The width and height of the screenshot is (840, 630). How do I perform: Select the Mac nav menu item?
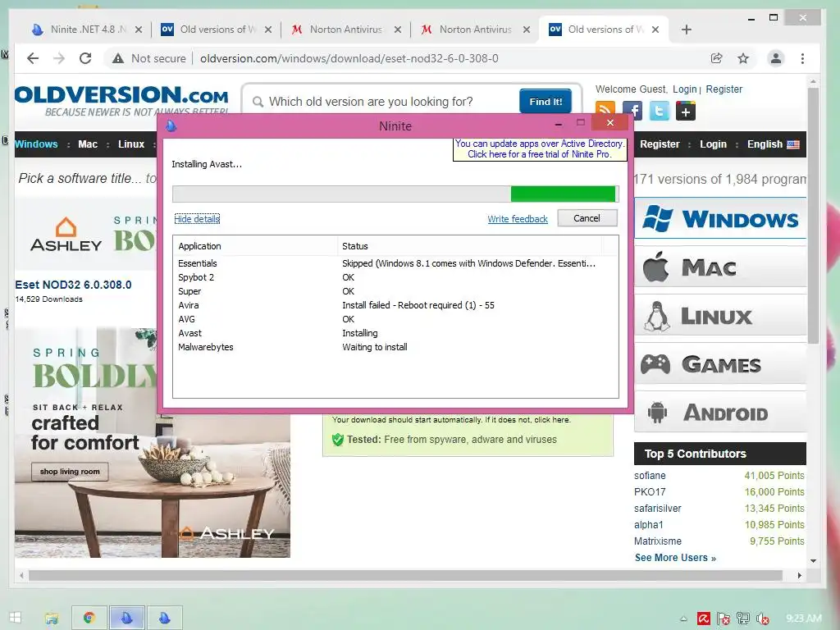click(88, 144)
